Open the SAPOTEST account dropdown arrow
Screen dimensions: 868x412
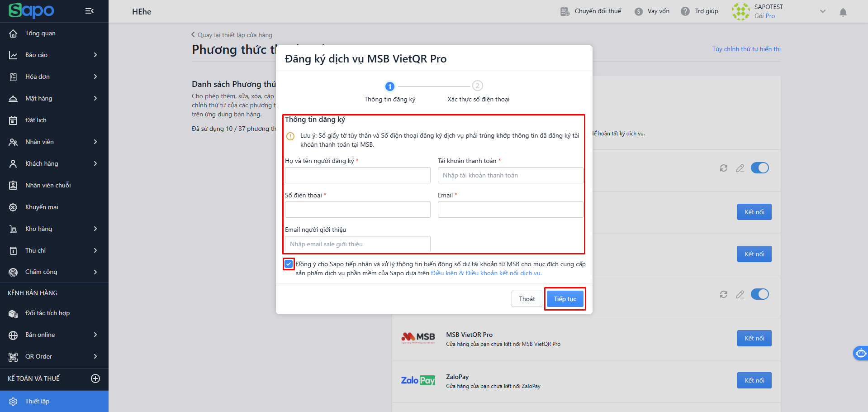tap(823, 11)
